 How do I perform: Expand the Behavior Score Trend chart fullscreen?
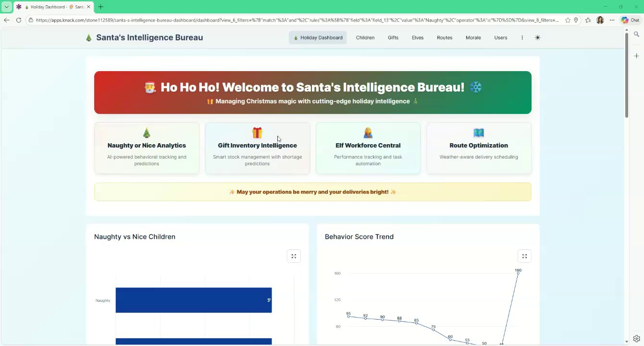tap(524, 256)
